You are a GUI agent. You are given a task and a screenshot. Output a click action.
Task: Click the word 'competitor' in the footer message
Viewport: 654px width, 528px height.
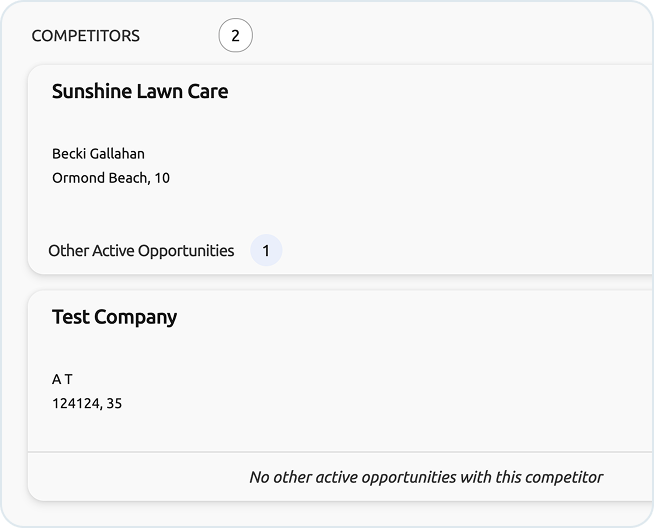coord(566,478)
